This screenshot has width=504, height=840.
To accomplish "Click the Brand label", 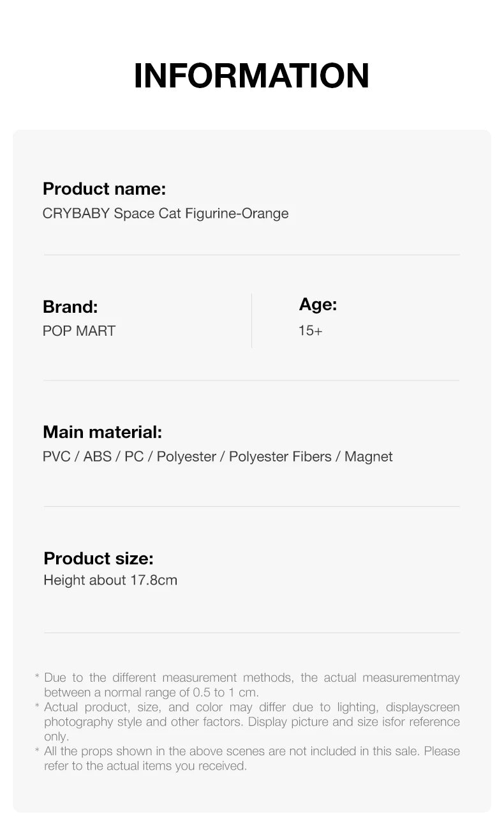I will (x=70, y=307).
